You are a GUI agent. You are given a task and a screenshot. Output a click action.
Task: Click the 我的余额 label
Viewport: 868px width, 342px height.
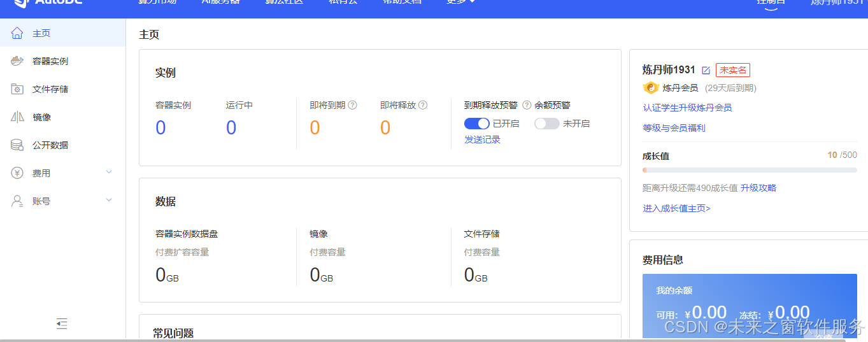pos(674,290)
